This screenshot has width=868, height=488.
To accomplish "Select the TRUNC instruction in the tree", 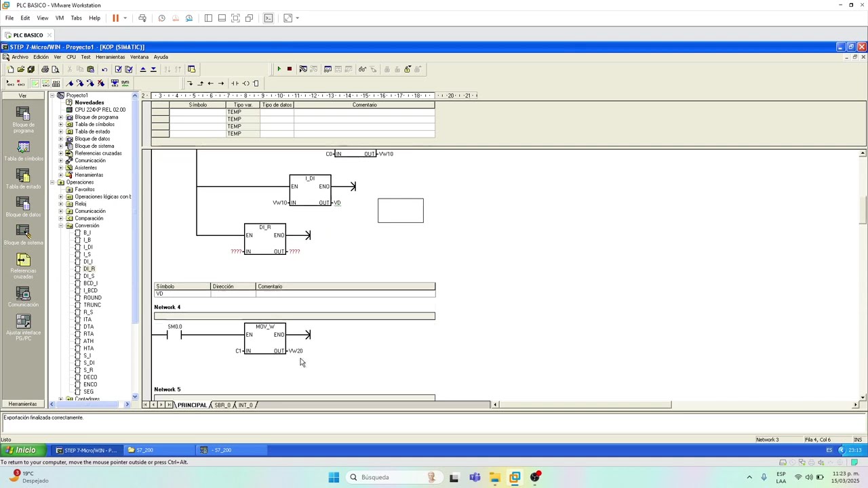I will (92, 305).
